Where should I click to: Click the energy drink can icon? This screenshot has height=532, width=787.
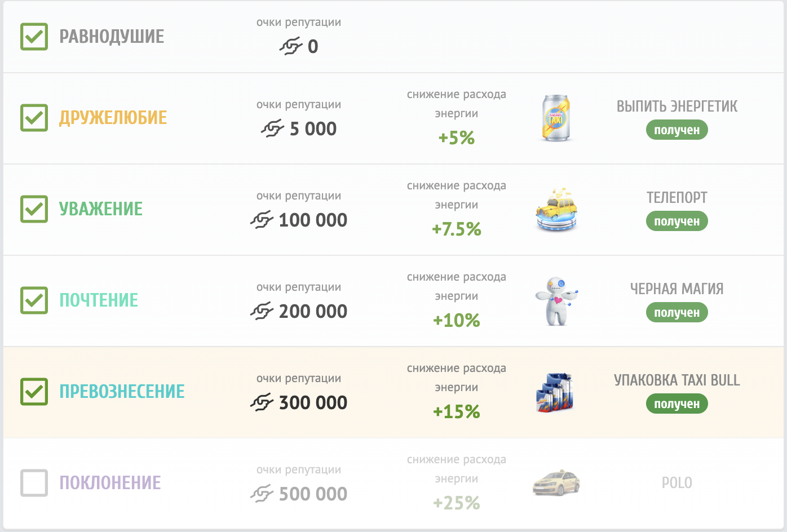click(556, 118)
